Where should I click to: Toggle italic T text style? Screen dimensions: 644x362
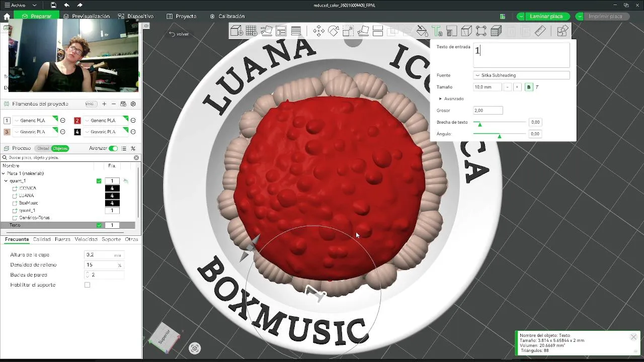pyautogui.click(x=537, y=87)
